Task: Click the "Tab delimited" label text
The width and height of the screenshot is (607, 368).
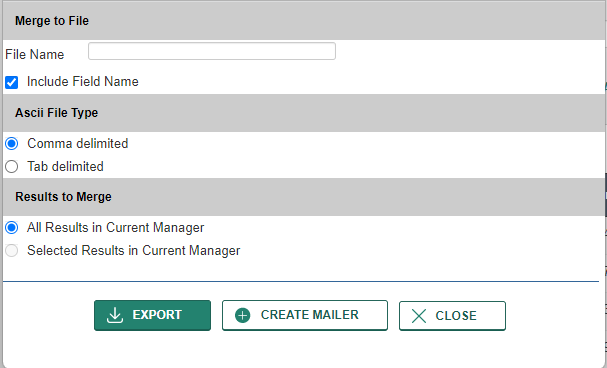Action: (65, 167)
